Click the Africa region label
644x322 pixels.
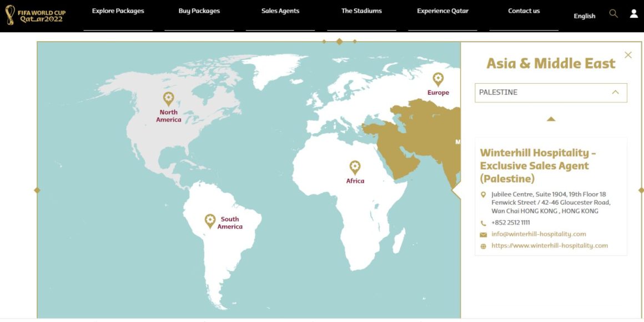355,181
